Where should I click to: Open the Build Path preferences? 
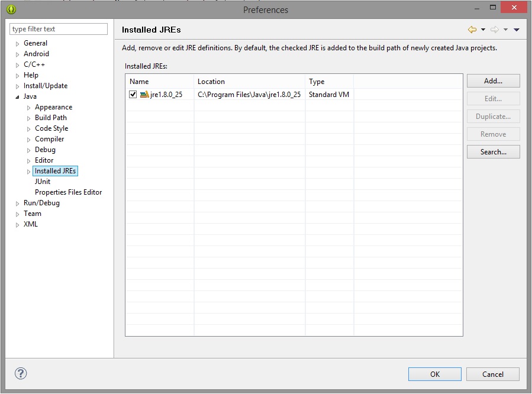(x=51, y=118)
